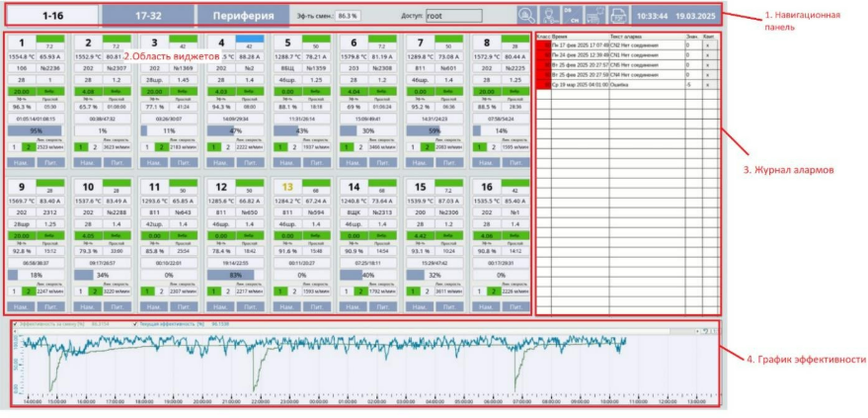Click the chart's horizontal scrollbar above the plot

tap(355, 330)
